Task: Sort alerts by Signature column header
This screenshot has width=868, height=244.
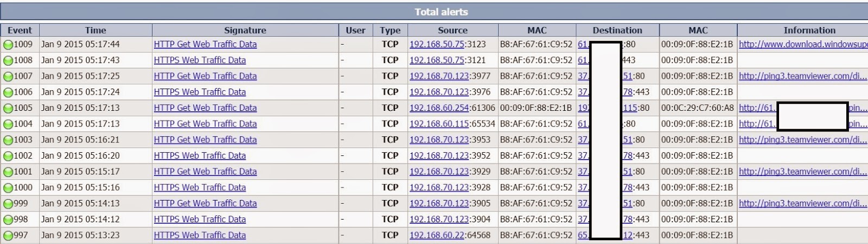Action: coord(245,30)
